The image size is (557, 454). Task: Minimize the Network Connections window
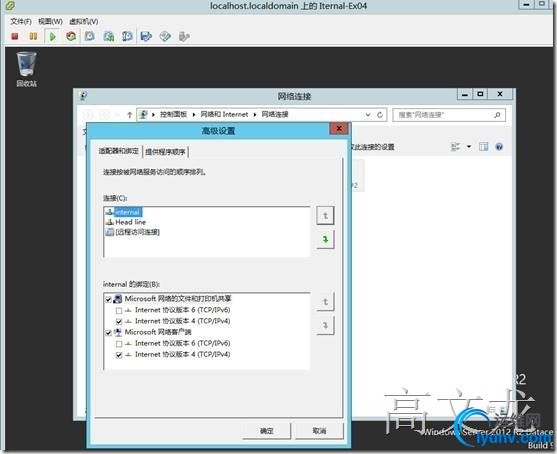465,94
